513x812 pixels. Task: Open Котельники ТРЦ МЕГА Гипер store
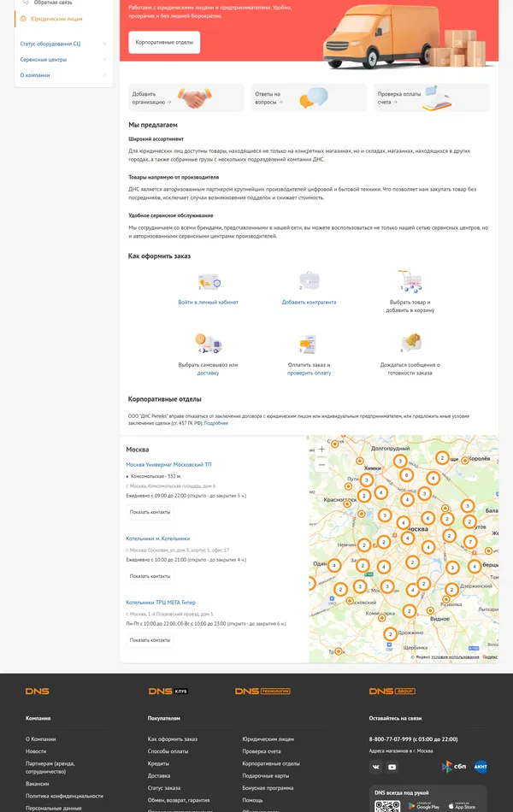[161, 603]
